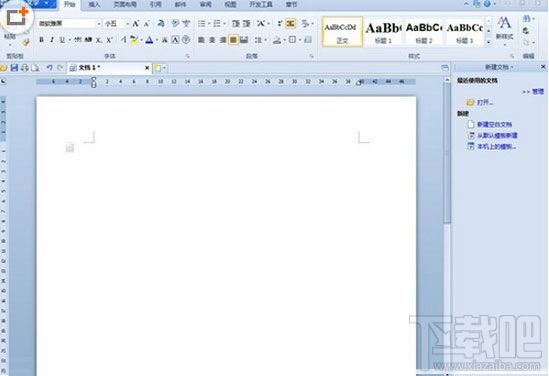Viewport: 549px width, 376px height.
Task: Click the Underline button
Action: pyautogui.click(x=62, y=40)
